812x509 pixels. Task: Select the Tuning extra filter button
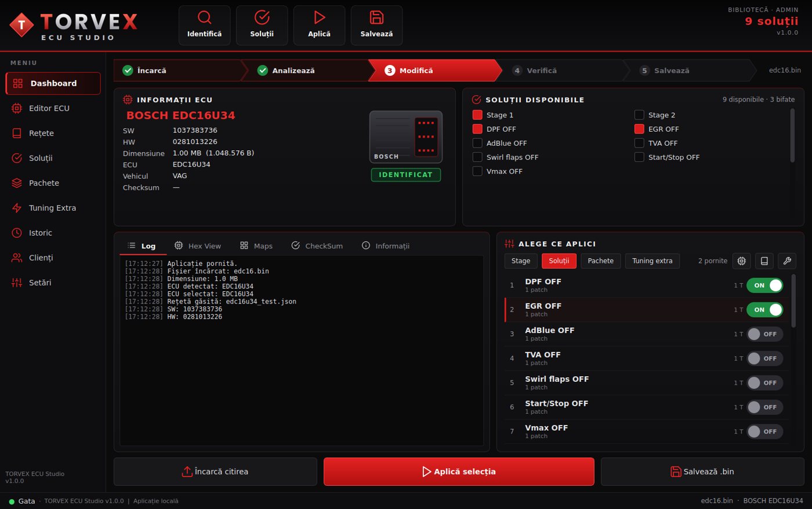coord(652,261)
